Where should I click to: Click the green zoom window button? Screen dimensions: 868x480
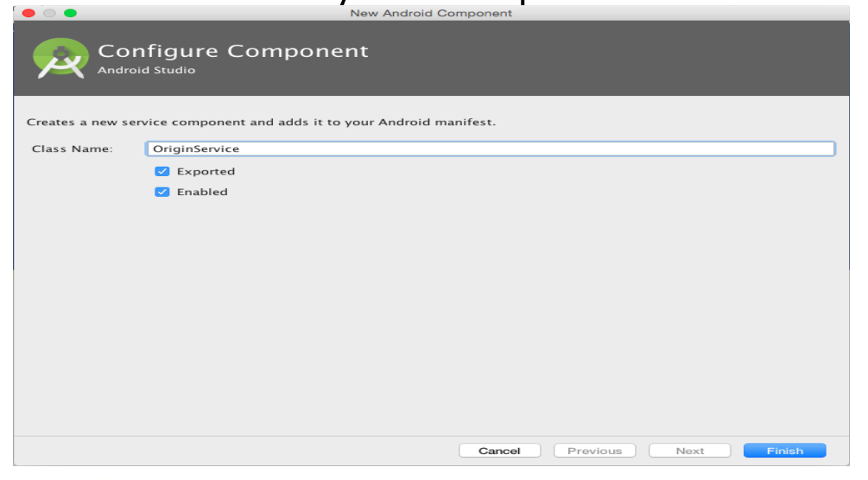(x=70, y=13)
